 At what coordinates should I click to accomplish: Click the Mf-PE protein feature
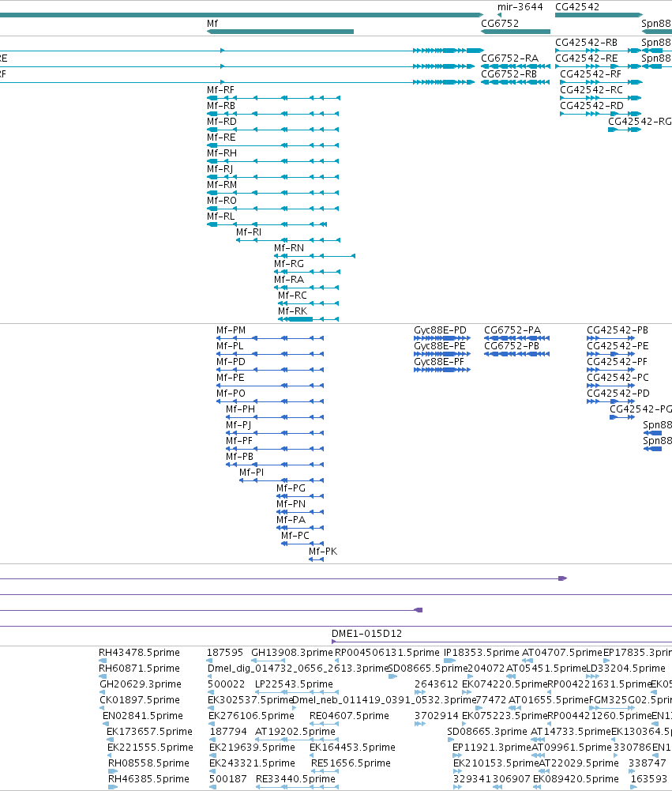(270, 386)
